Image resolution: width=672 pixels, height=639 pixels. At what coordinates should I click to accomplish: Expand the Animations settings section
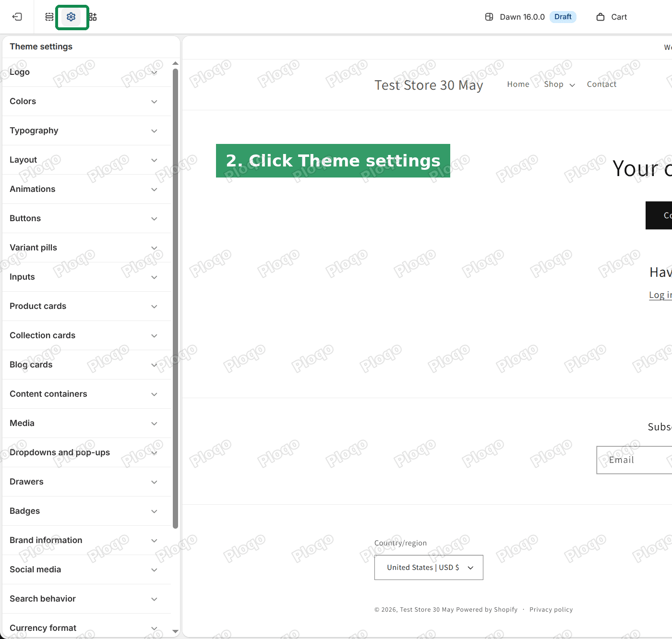(87, 189)
